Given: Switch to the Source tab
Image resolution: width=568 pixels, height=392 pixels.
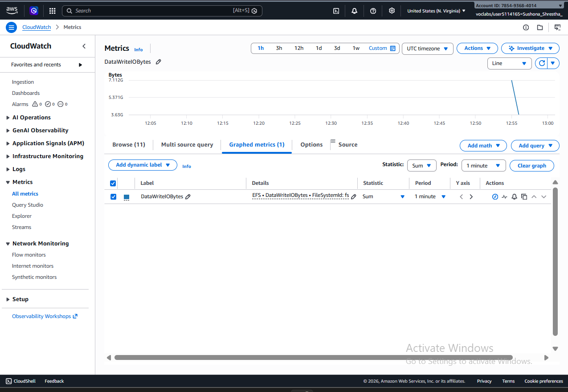Looking at the screenshot, I should [x=347, y=145].
